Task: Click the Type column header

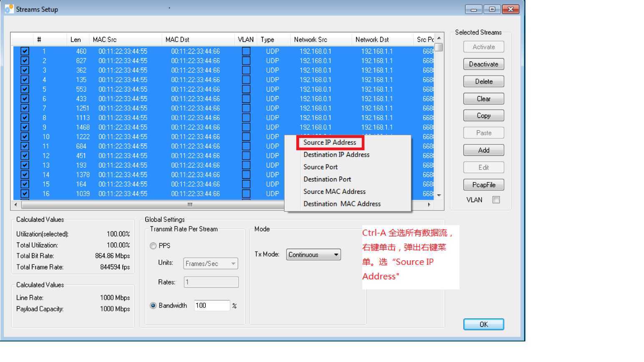Action: 273,40
